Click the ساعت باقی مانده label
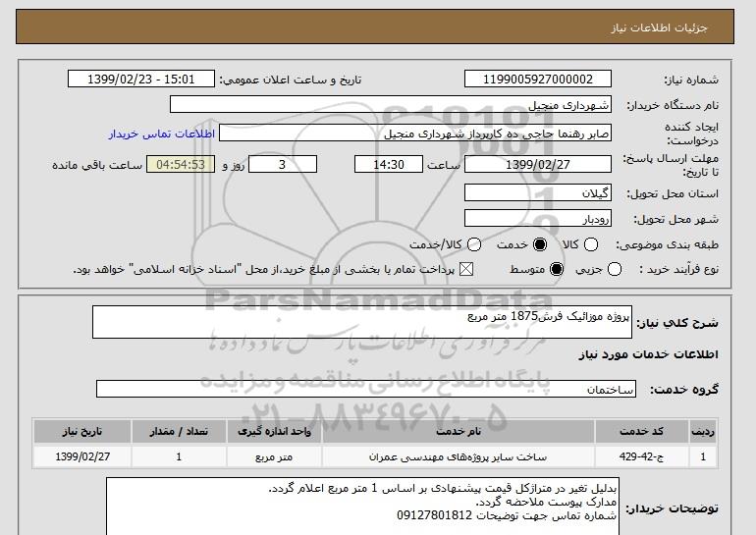The width and height of the screenshot is (756, 535). (x=97, y=165)
